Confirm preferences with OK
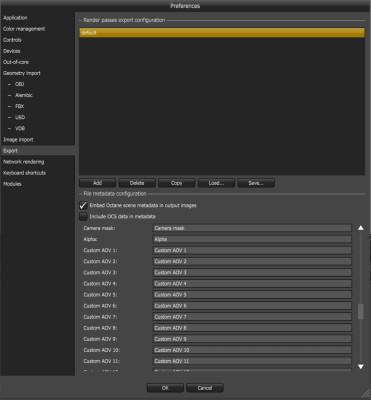371x400 pixels. tap(165, 388)
